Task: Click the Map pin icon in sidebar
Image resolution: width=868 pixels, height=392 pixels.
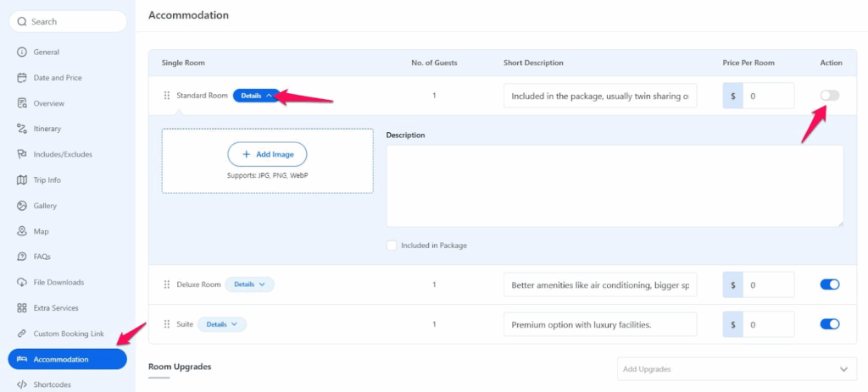Action: (23, 231)
